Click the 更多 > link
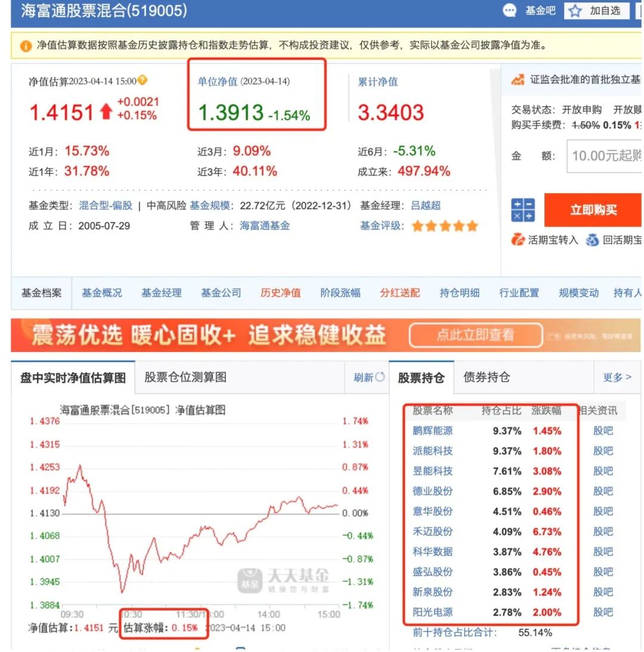Image resolution: width=644 pixels, height=652 pixels. tap(617, 377)
